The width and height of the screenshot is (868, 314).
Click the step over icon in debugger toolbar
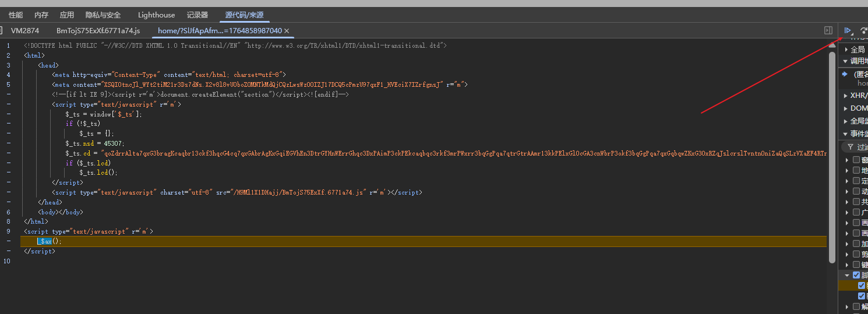864,30
